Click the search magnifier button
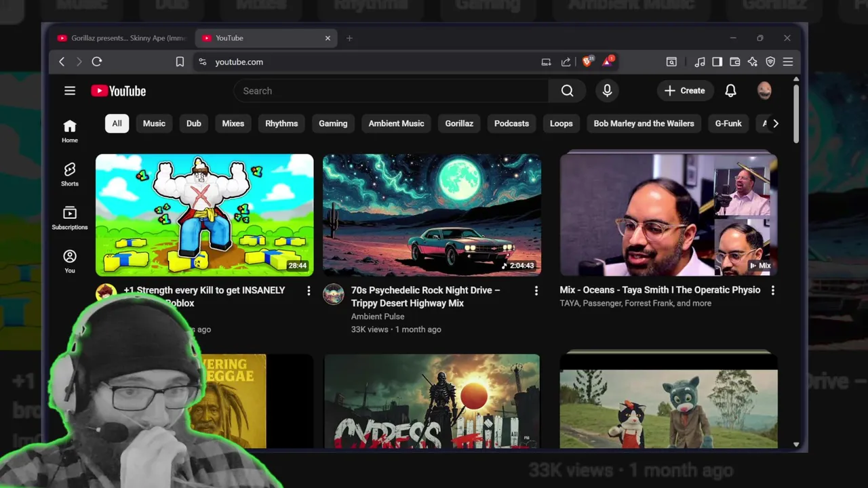868x488 pixels. point(568,91)
